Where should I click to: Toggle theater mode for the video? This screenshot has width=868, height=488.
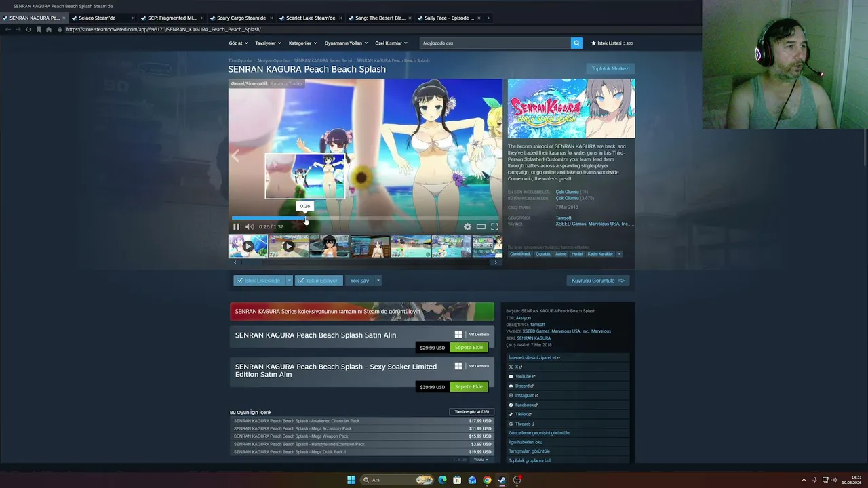481,227
